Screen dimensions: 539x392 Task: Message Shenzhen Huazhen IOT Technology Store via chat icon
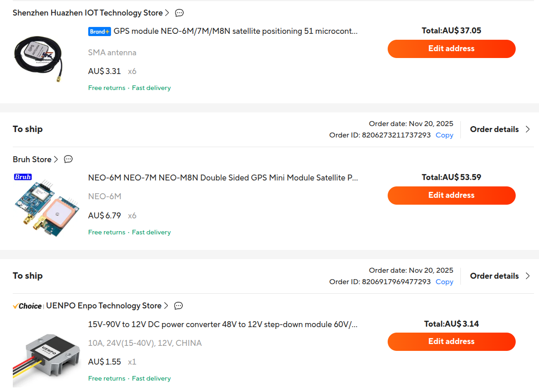tap(179, 13)
